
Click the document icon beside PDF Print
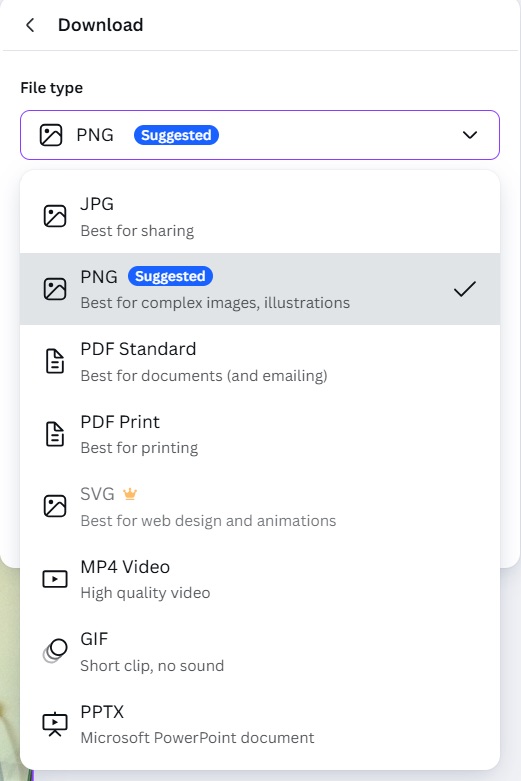pos(55,434)
